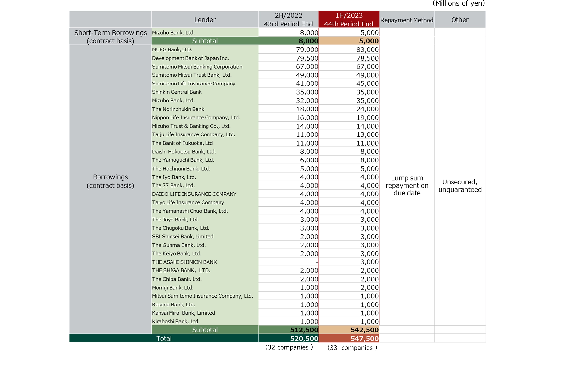Click Mitsui Sumitomo Insurance Company, Ltd. name
Image resolution: width=588 pixels, height=366 pixels.
tap(202, 296)
